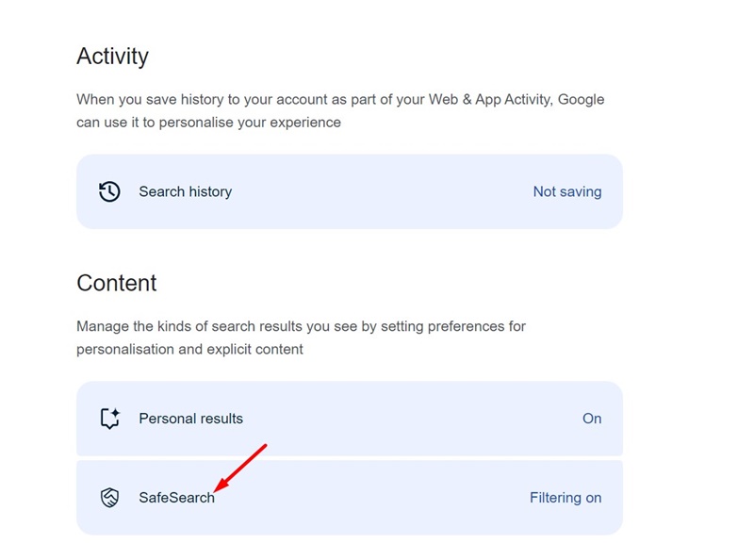
Task: Click the Content section heading
Action: 116,283
